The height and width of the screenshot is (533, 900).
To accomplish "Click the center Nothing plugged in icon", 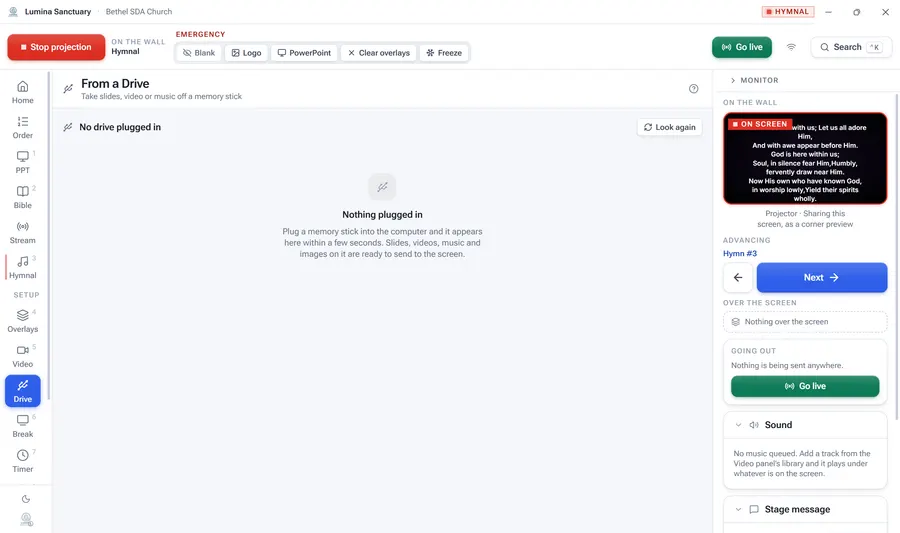I will point(382,187).
